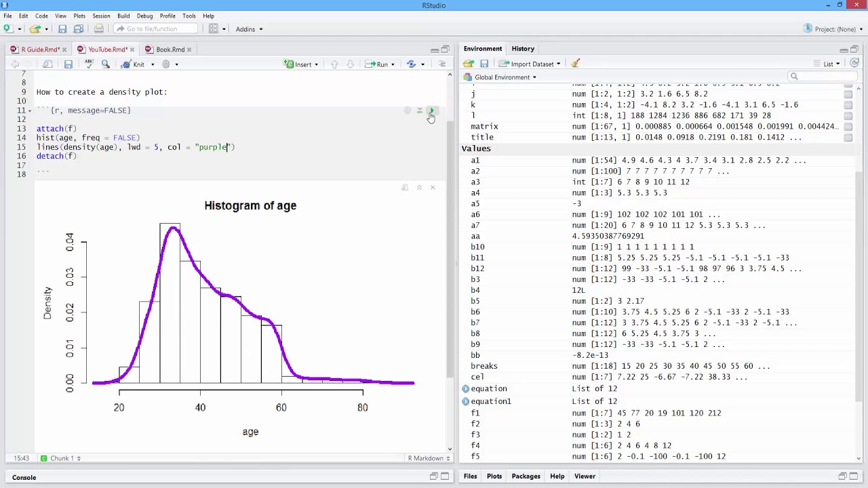Save workspace in Environment pane

point(484,64)
